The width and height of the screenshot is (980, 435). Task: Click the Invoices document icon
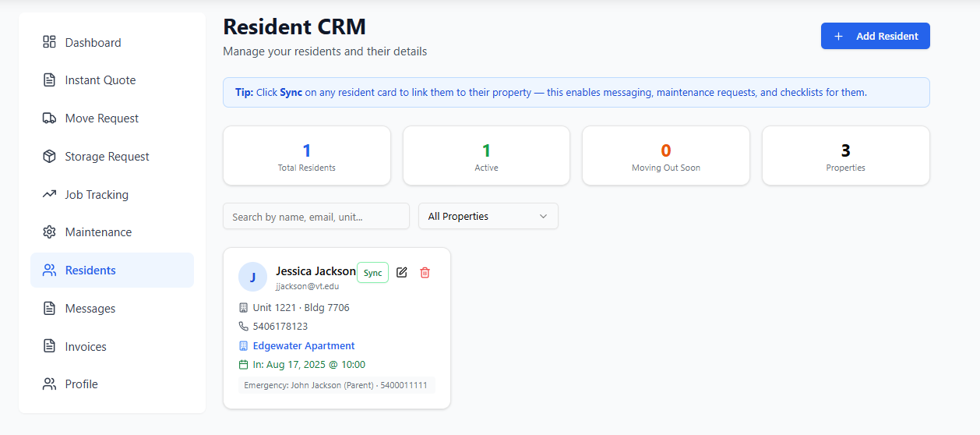pyautogui.click(x=49, y=346)
